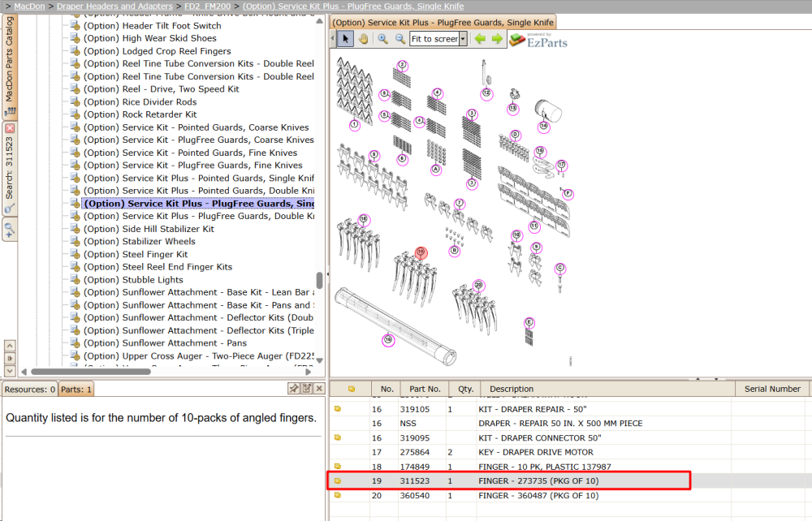Select the arrow pointer tool
The width and height of the screenshot is (812, 521).
pos(345,39)
